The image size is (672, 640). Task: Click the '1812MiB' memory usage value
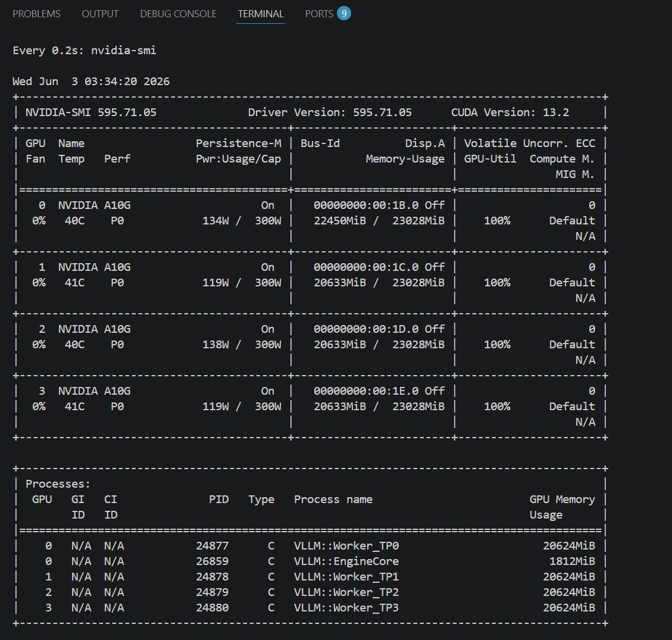572,561
